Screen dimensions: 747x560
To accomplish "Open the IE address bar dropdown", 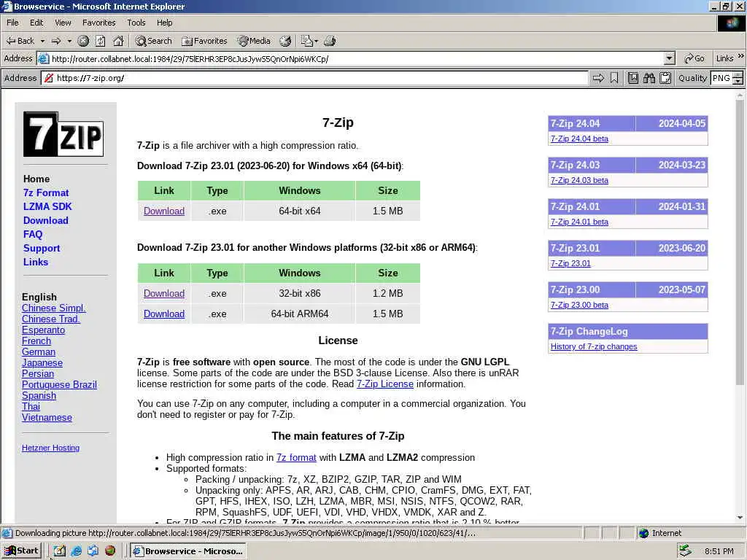I will [670, 58].
